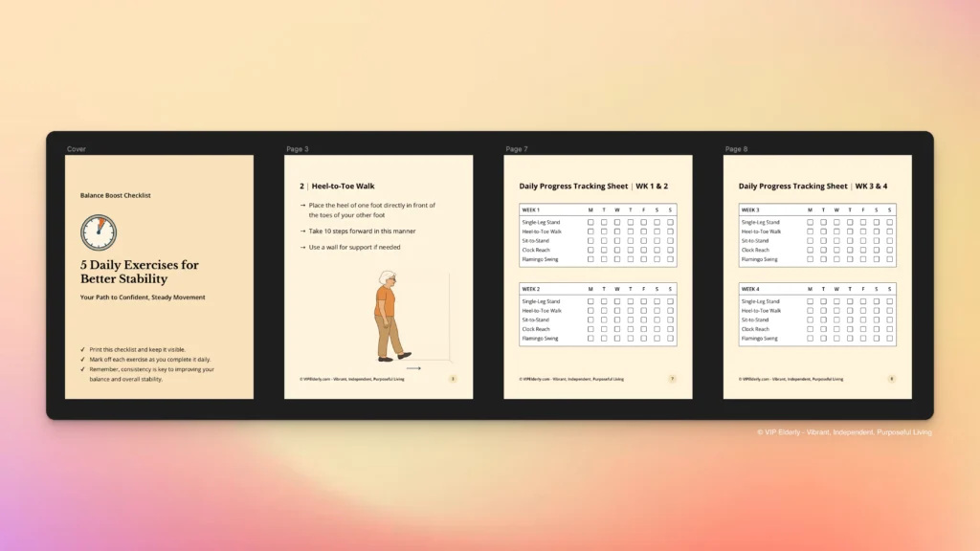Open the 'Page 8' label

pos(734,149)
